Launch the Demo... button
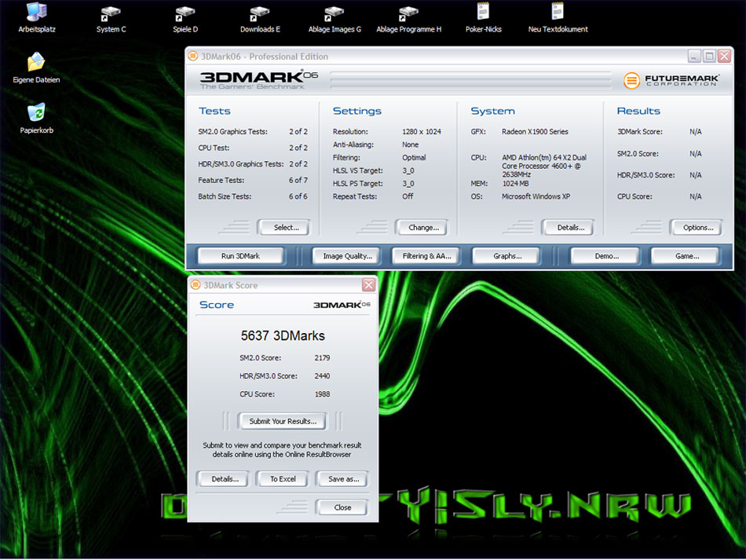Viewport: 746px width, 560px height. [605, 256]
